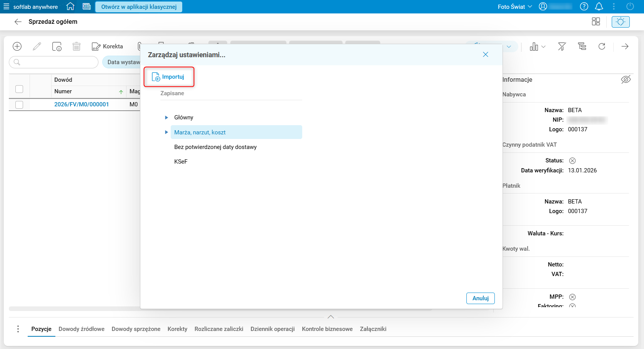Click the green sort arrow in Numer column
The height and width of the screenshot is (349, 644).
pos(121,92)
